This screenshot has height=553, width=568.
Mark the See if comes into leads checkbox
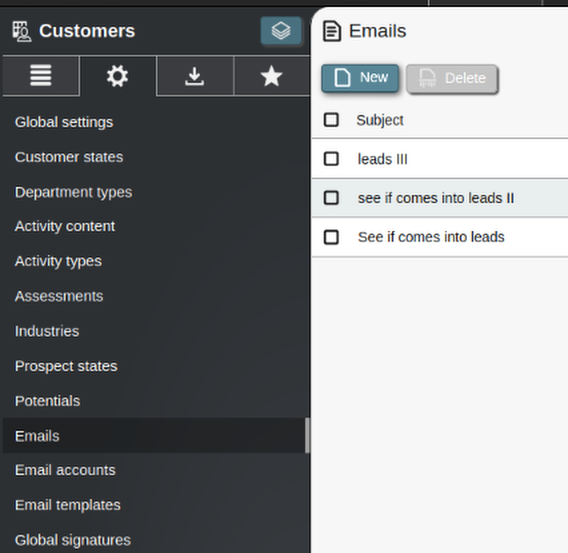[331, 237]
